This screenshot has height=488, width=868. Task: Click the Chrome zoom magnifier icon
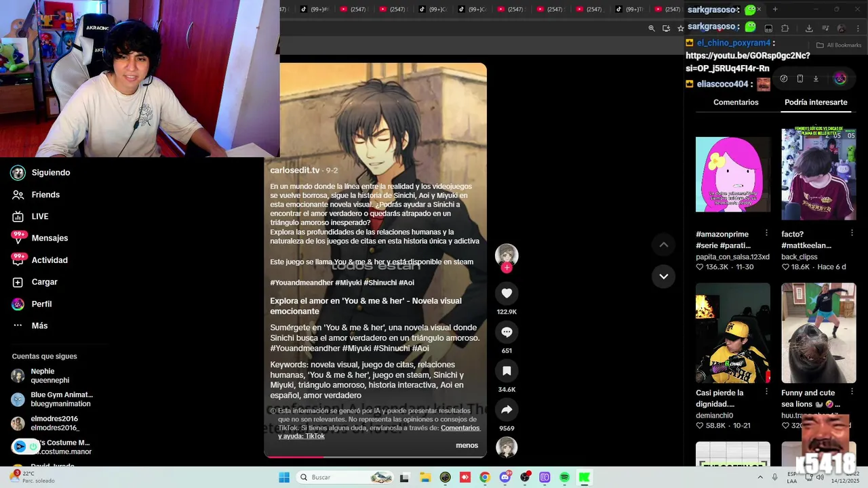click(x=652, y=28)
